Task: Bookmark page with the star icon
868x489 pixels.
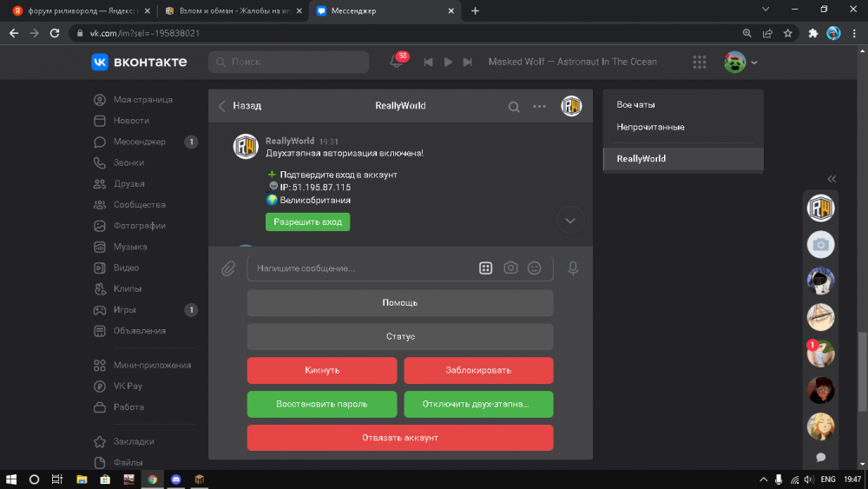Action: pos(788,34)
